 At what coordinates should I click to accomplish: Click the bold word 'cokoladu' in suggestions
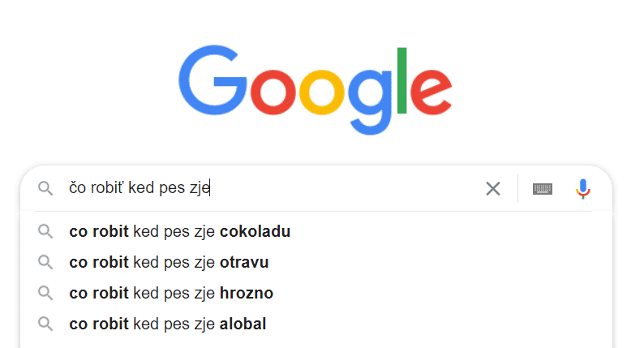(255, 231)
